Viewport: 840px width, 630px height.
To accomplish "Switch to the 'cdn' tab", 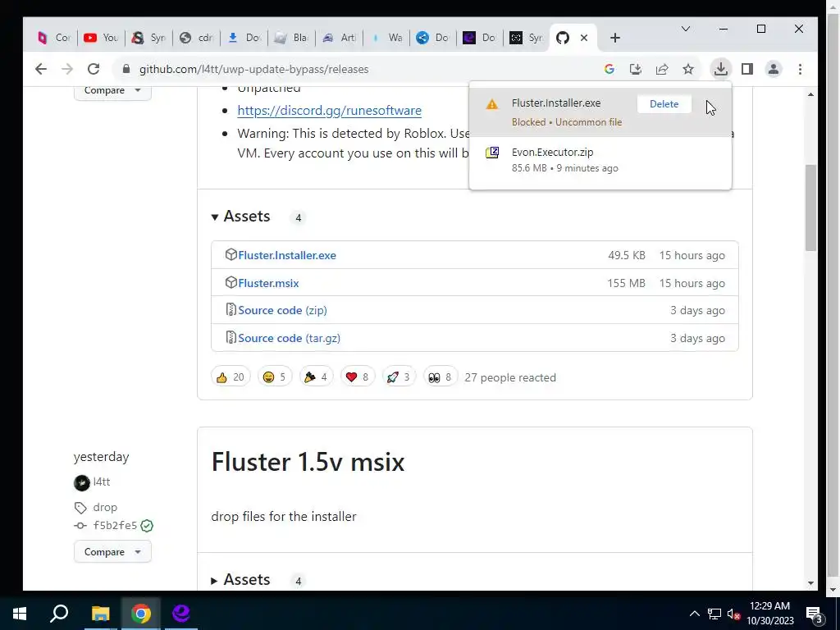I will pos(196,38).
